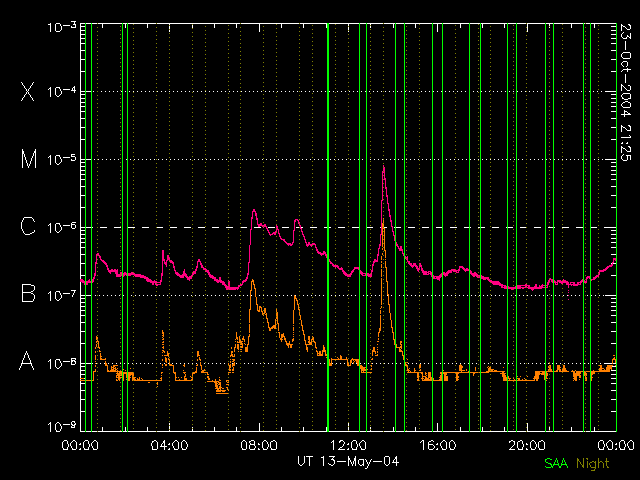
Task: Click the 10⁻⁵ y-axis tick label
Action: [x=62, y=159]
